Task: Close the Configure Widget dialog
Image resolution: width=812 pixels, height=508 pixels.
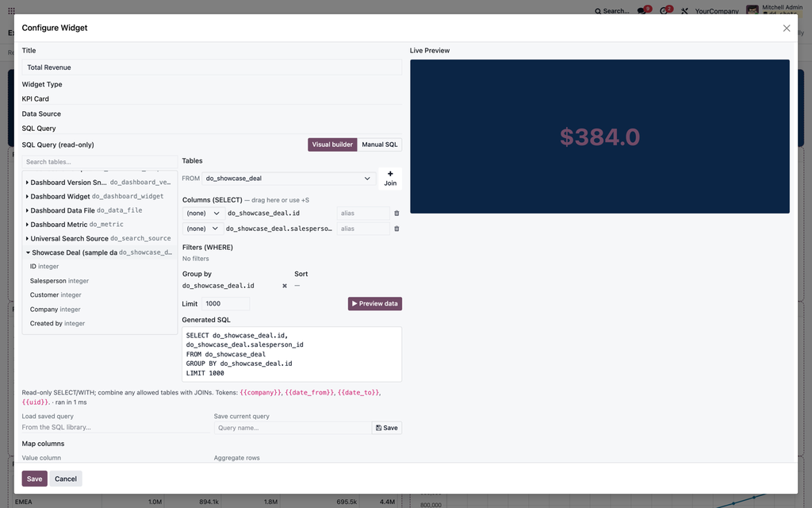Action: (786, 28)
